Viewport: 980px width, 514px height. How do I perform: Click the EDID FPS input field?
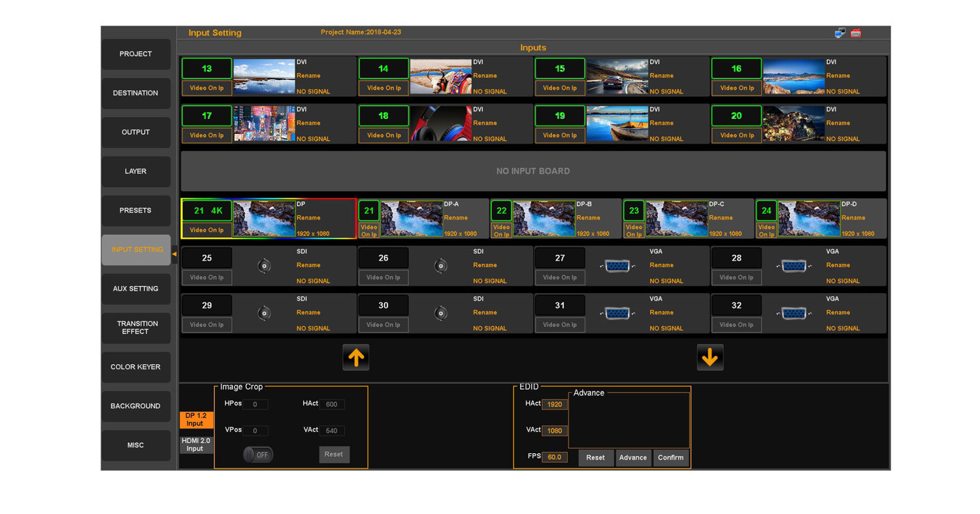coord(554,457)
